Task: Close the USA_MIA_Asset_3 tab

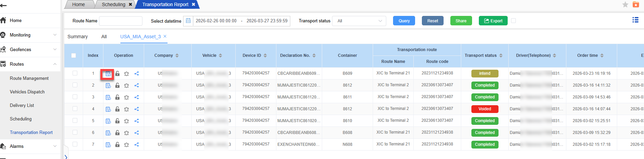Action: [x=165, y=36]
